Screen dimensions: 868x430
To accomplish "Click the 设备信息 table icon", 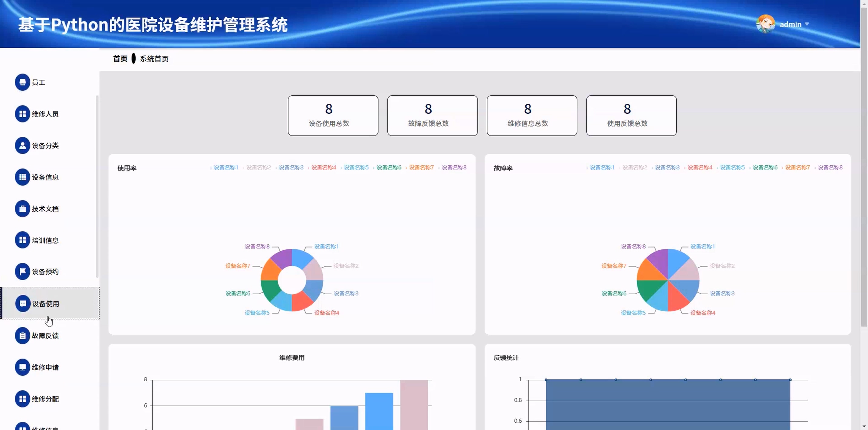I will click(x=22, y=177).
